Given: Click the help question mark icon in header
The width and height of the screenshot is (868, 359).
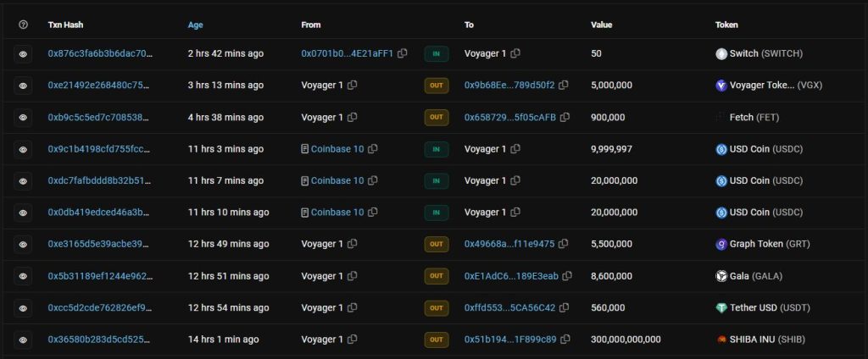Looking at the screenshot, I should pyautogui.click(x=23, y=25).
